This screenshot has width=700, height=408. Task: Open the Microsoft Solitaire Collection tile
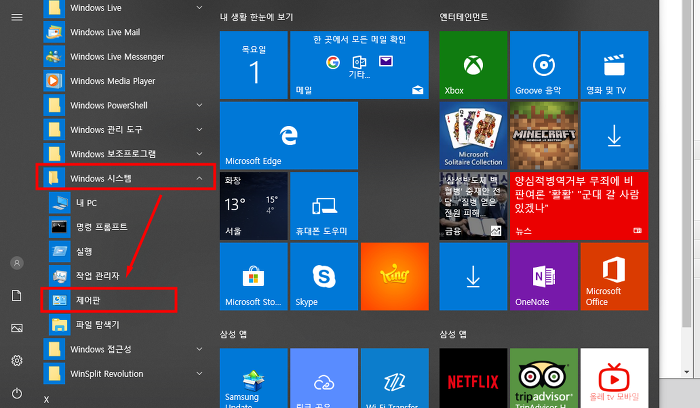pos(473,135)
